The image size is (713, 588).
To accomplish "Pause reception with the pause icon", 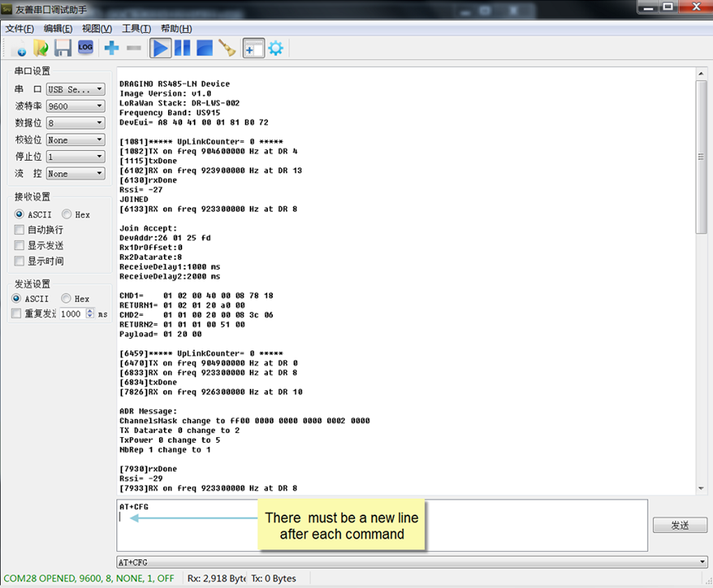I will click(182, 48).
